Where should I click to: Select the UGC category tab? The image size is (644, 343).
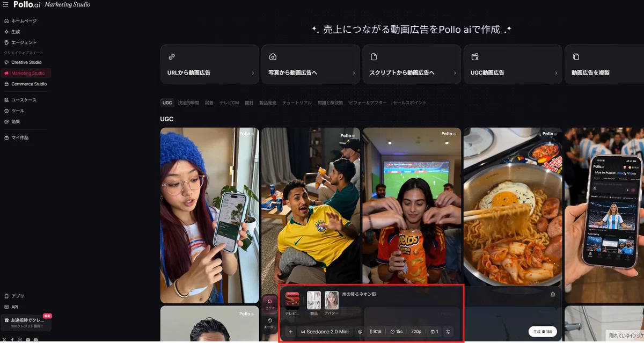click(x=167, y=103)
